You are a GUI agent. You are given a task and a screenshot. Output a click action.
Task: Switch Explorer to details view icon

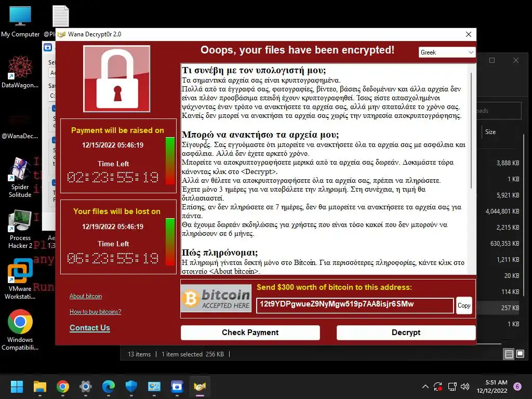coord(509,354)
